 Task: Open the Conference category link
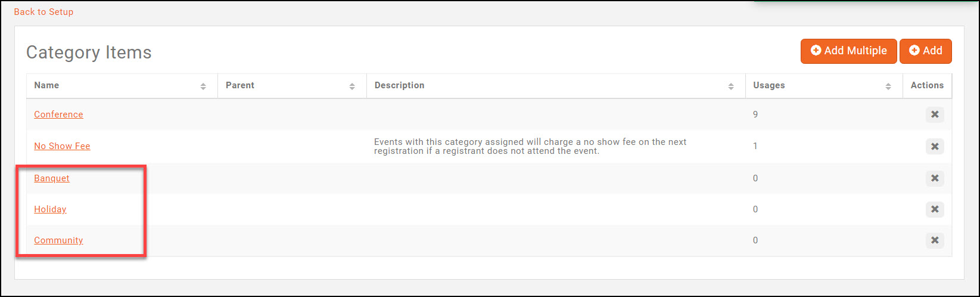coord(58,115)
